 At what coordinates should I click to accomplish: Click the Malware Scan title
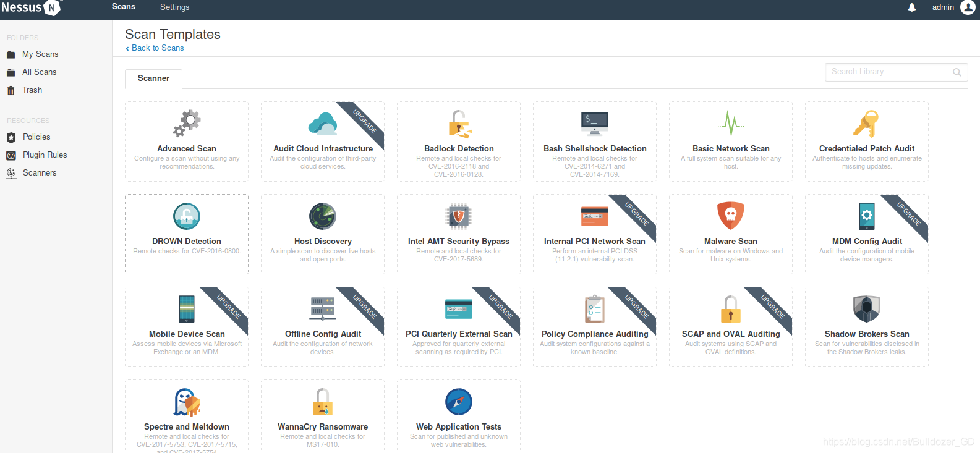point(731,242)
